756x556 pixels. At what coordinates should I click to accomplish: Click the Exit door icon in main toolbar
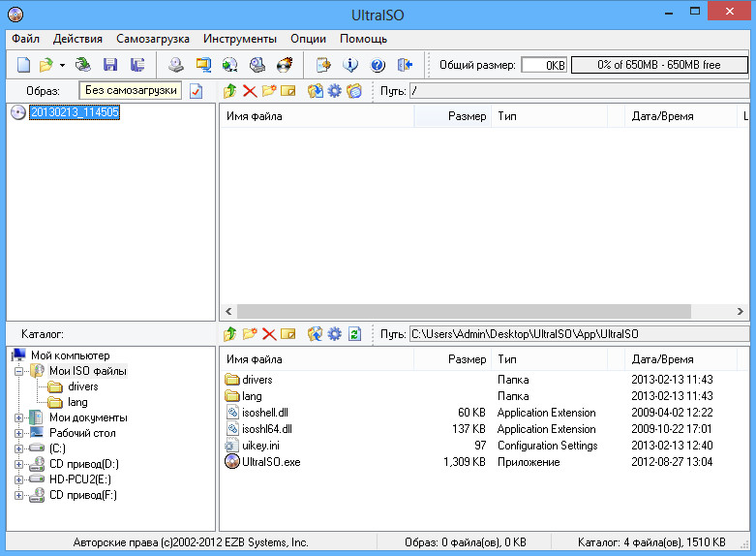point(405,65)
